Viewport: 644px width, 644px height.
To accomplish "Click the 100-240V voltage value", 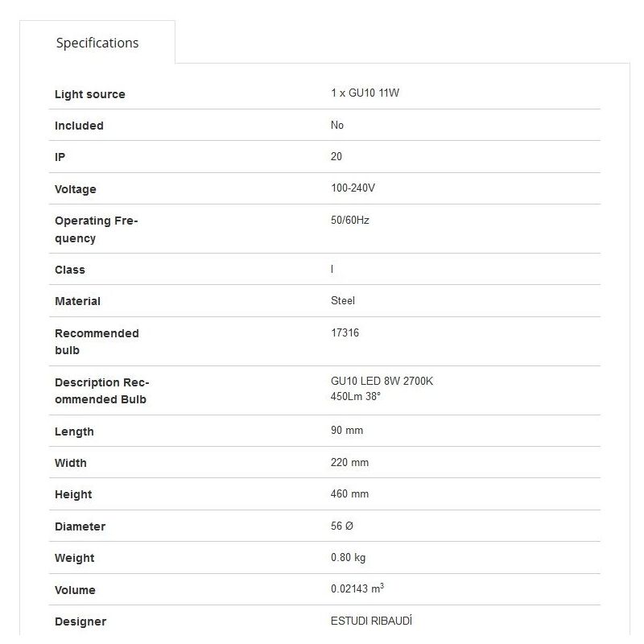I will click(x=353, y=188).
